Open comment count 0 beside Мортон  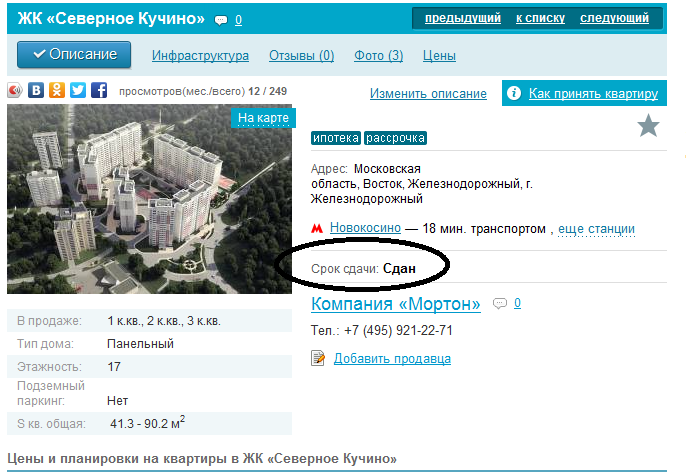pyautogui.click(x=518, y=303)
